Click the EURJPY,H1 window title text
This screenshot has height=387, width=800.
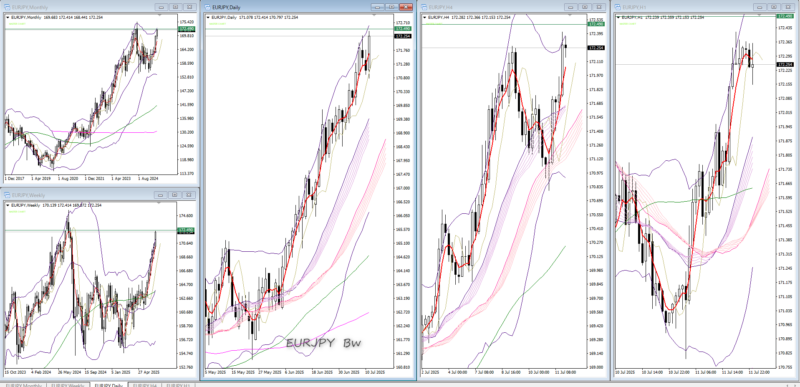click(x=635, y=7)
